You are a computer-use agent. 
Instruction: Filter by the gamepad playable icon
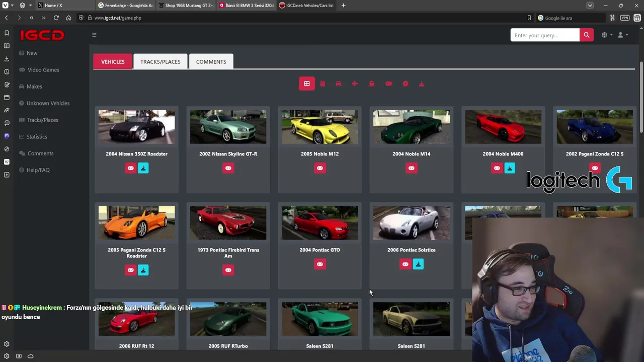tap(388, 83)
